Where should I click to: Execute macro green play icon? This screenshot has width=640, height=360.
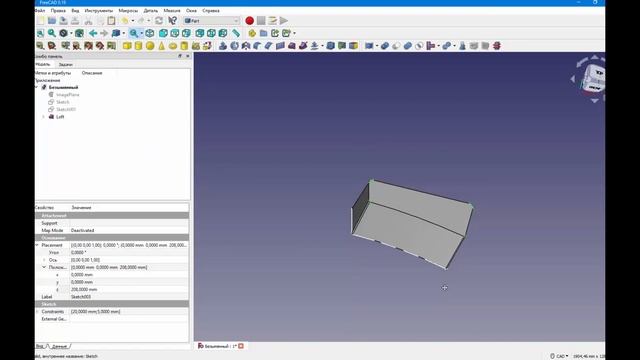pos(284,20)
